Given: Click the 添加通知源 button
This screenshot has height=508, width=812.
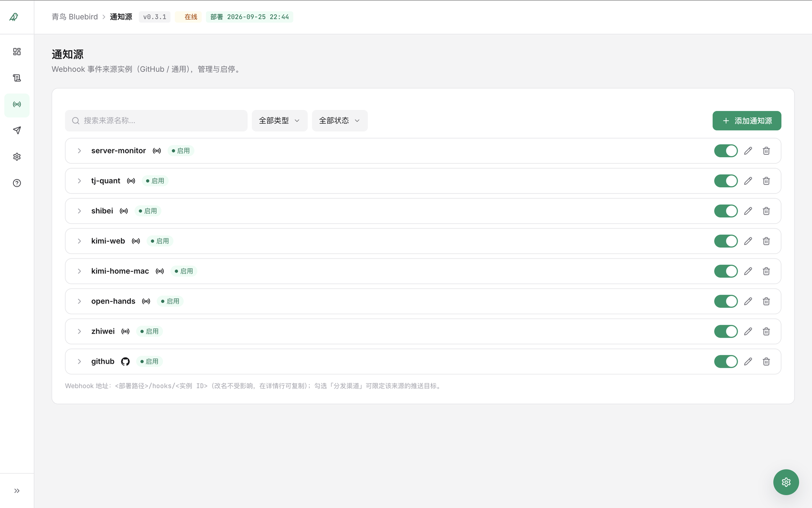Looking at the screenshot, I should click(747, 121).
